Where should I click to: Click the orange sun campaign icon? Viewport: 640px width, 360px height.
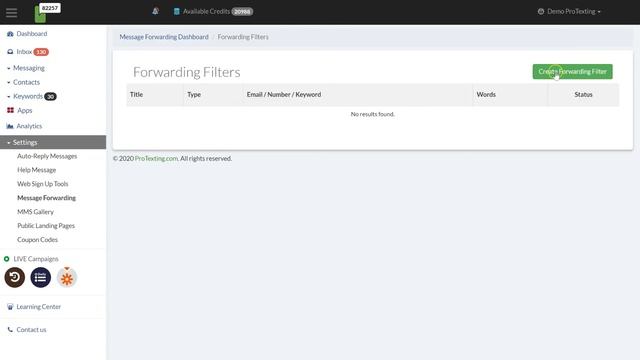coord(67,278)
